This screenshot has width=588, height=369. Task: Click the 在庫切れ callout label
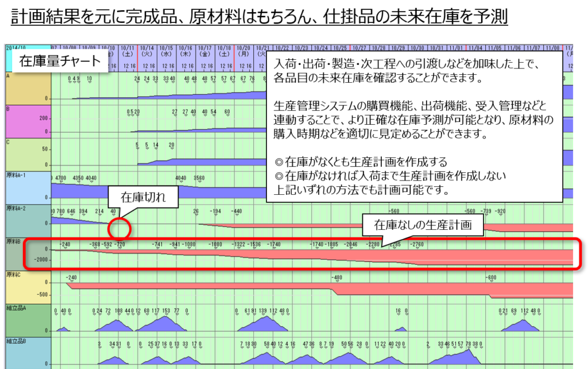(142, 197)
